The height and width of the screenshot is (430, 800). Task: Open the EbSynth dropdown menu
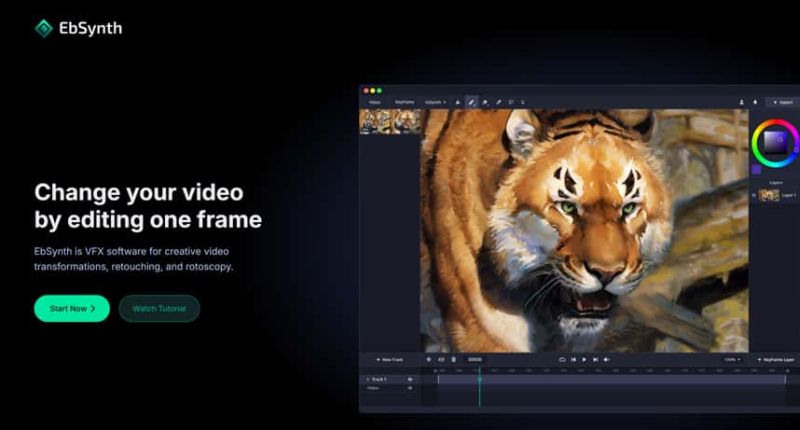coord(435,102)
